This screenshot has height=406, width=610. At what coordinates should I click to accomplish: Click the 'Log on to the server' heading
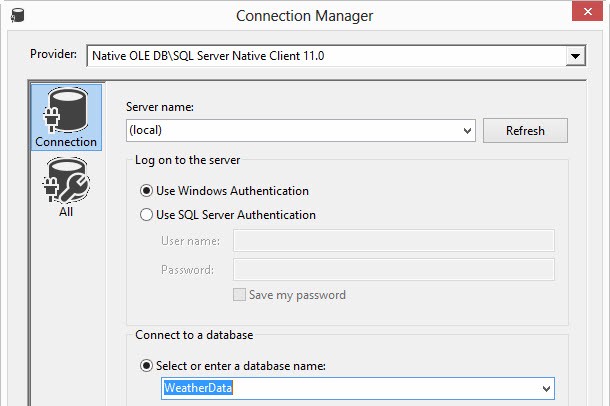click(187, 160)
